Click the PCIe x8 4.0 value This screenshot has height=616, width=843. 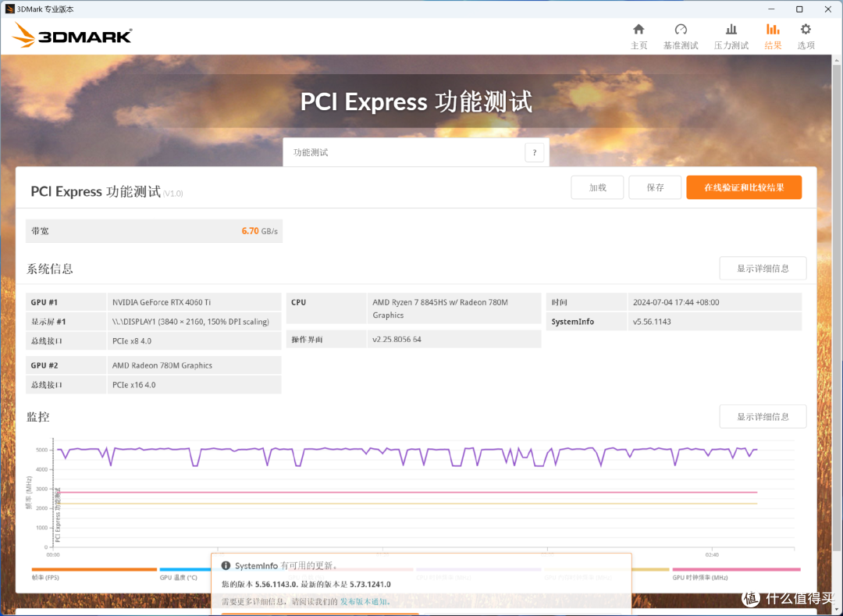pyautogui.click(x=194, y=340)
